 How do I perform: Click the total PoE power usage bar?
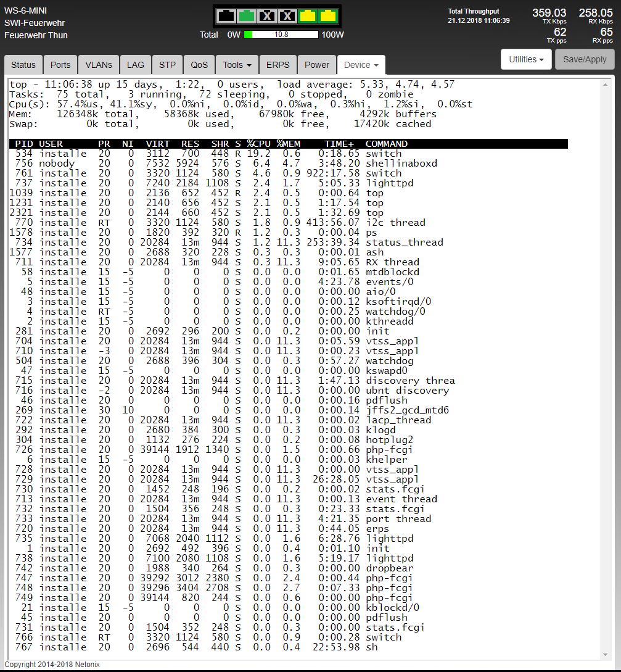(281, 35)
